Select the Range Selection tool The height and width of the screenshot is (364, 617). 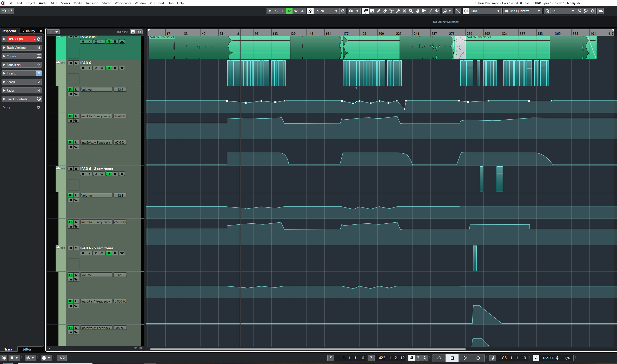(x=372, y=11)
